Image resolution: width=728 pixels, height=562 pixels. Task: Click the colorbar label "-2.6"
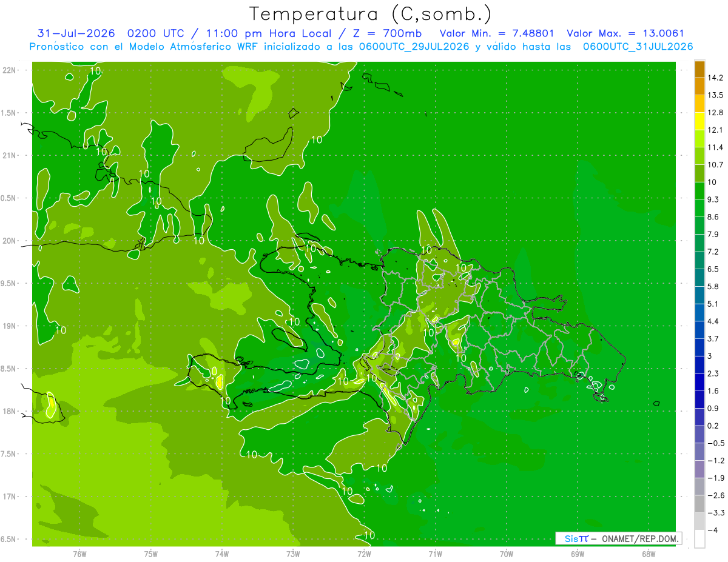click(716, 495)
